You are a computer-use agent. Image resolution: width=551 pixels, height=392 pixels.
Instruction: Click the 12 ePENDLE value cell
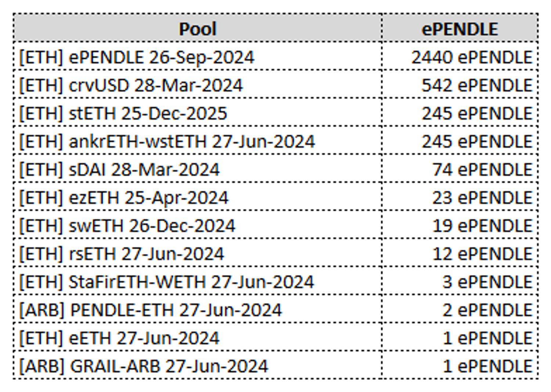point(482,254)
